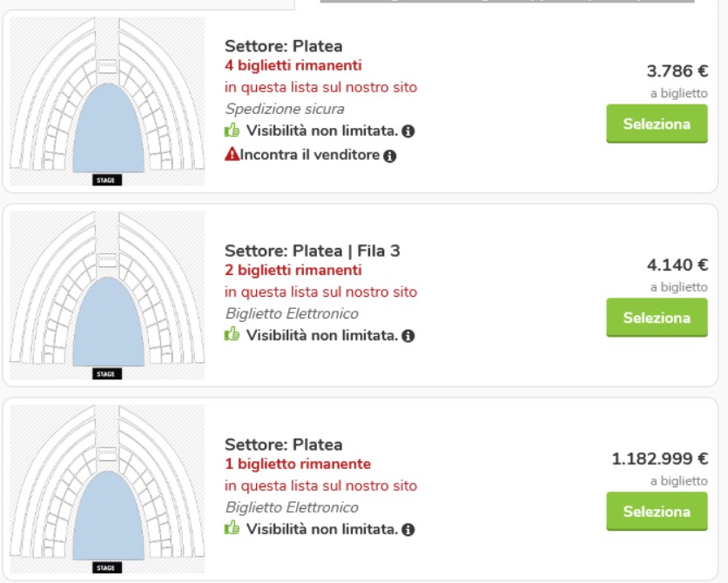Open info icon after Incontra il venditore
The height and width of the screenshot is (583, 728).
(390, 156)
